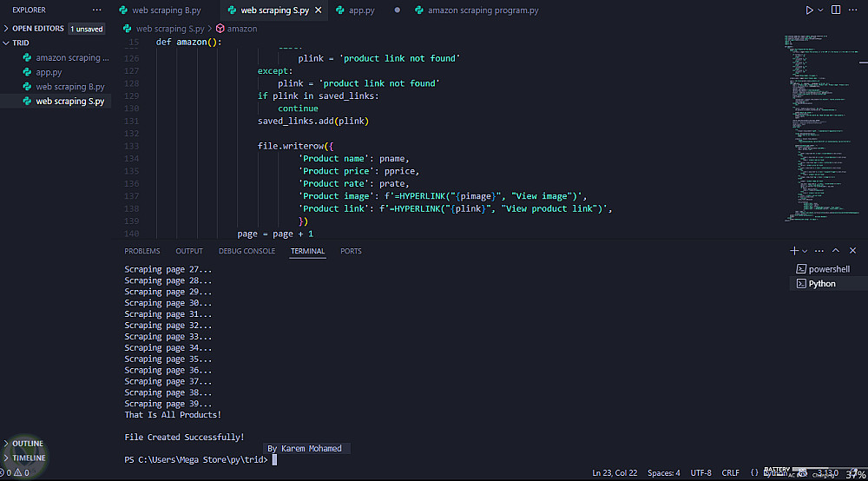The image size is (868, 481).
Task: Click the code minimap overview
Action: coord(822,128)
